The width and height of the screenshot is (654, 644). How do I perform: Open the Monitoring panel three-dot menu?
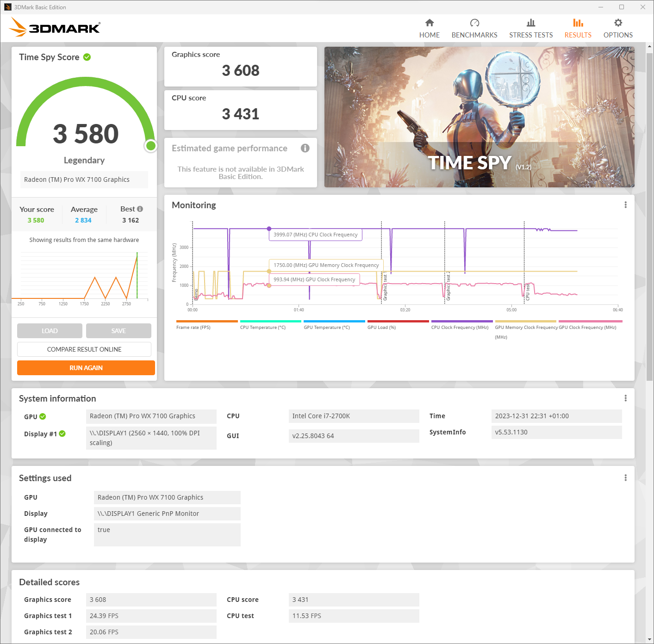626,205
